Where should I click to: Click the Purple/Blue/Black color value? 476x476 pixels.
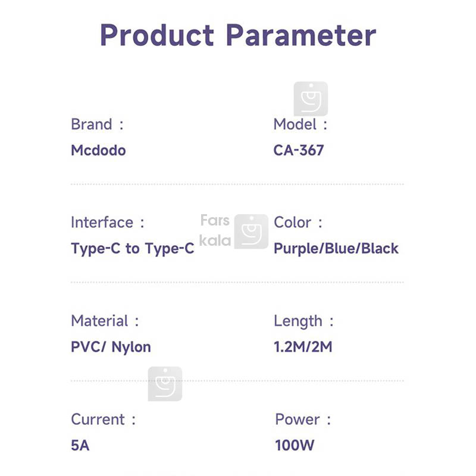click(336, 248)
